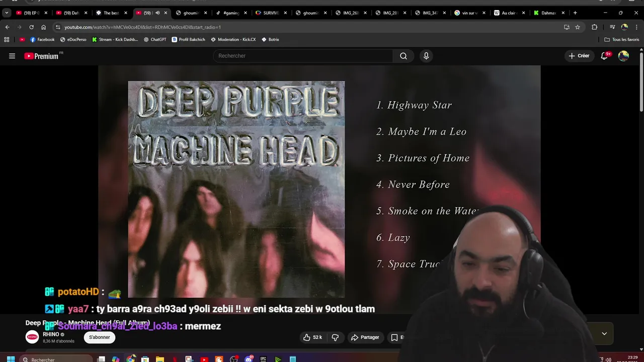Start voice search with microphone icon
This screenshot has width=644, height=362.
pos(426,56)
